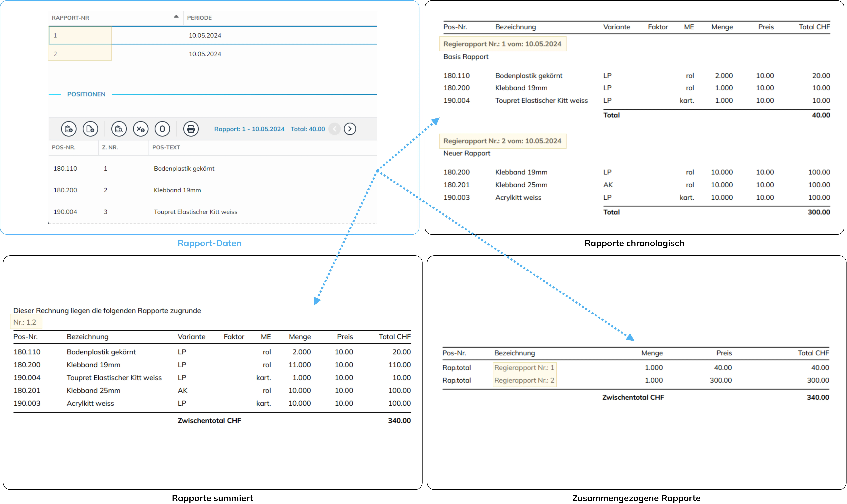Click the 'Total: 40.00' toolbar label
This screenshot has width=847, height=504.
coord(308,129)
